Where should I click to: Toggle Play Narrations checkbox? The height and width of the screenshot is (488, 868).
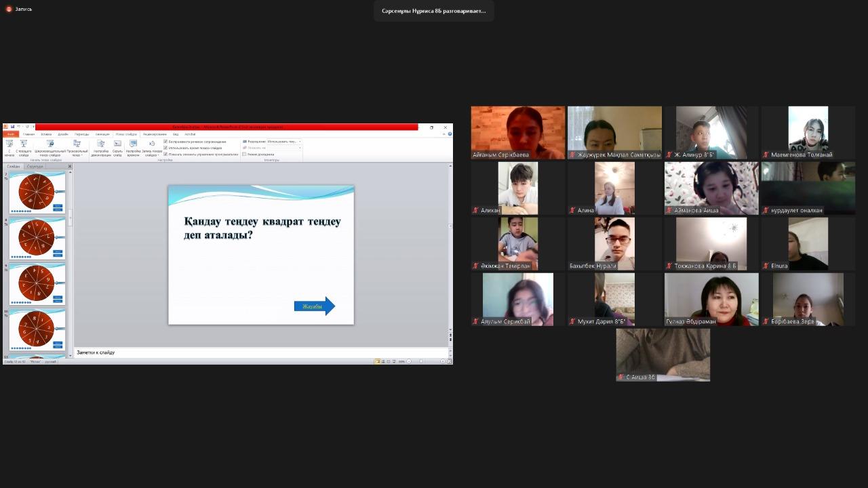tap(165, 142)
